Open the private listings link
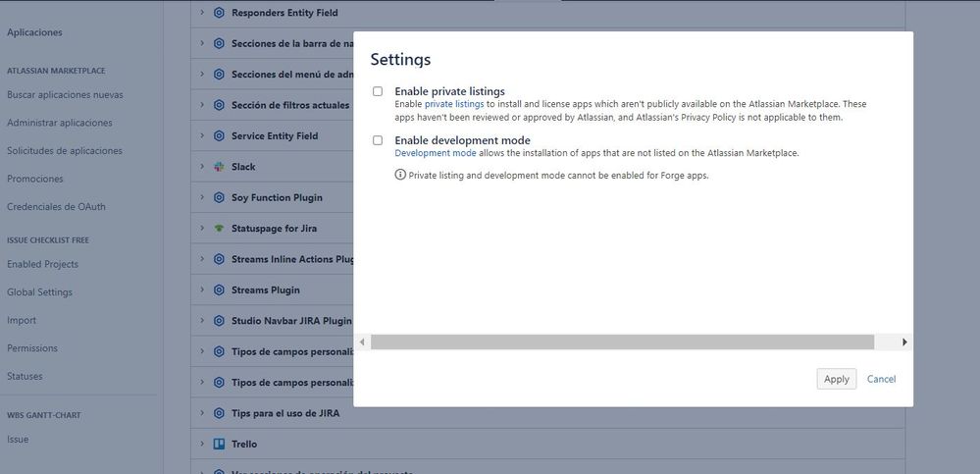This screenshot has width=980, height=474. (454, 104)
